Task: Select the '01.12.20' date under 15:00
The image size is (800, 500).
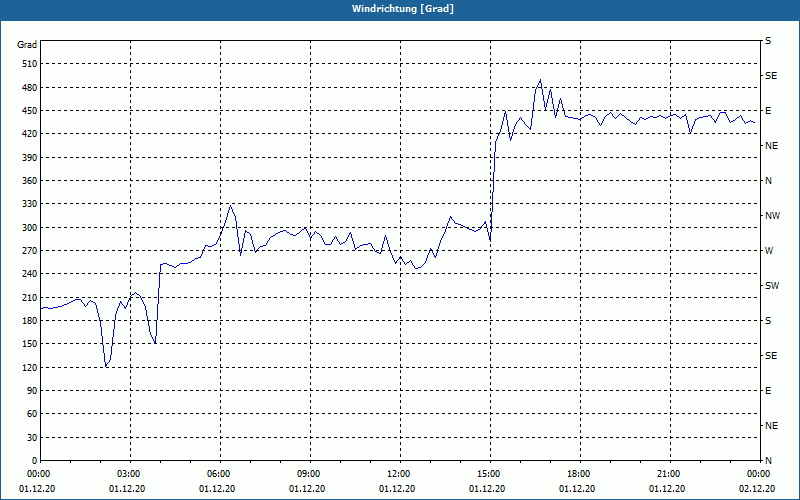Action: (487, 489)
